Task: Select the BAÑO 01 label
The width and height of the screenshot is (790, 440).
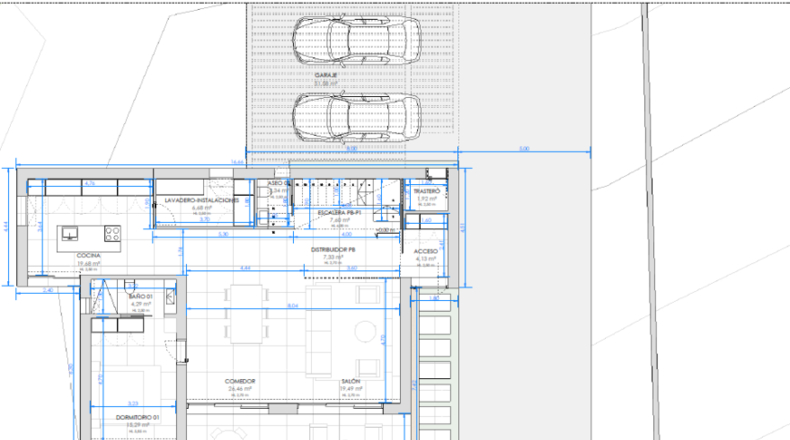Action: pyautogui.click(x=141, y=297)
